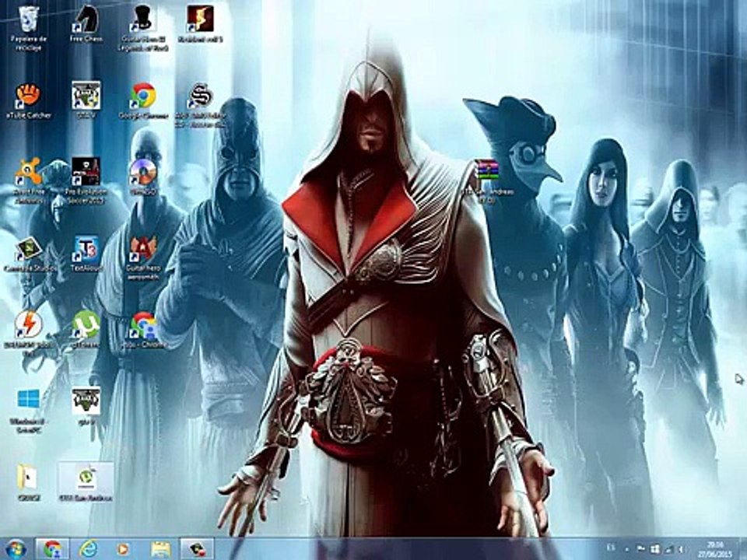The width and height of the screenshot is (747, 560).
Task: Switch to Chrome in the taskbar
Action: 52,549
